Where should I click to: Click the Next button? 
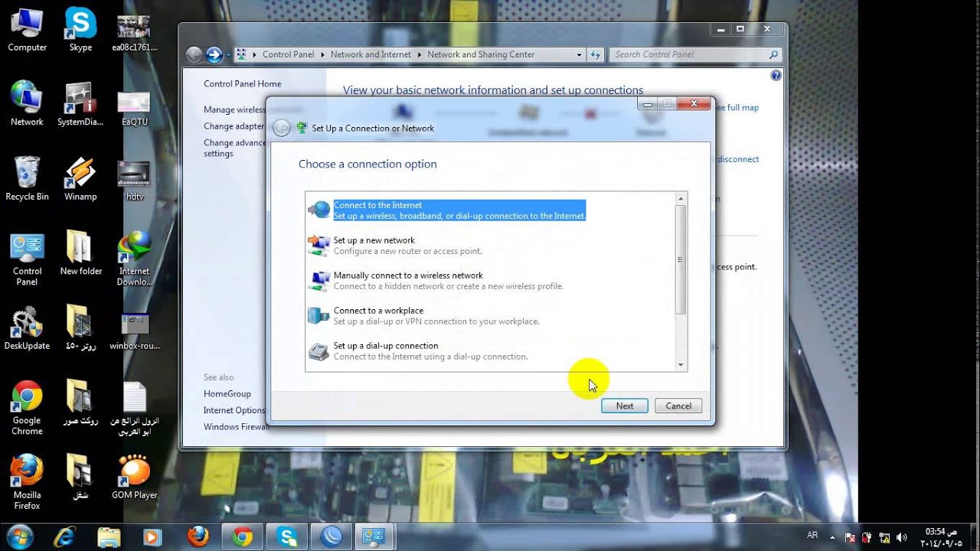625,406
